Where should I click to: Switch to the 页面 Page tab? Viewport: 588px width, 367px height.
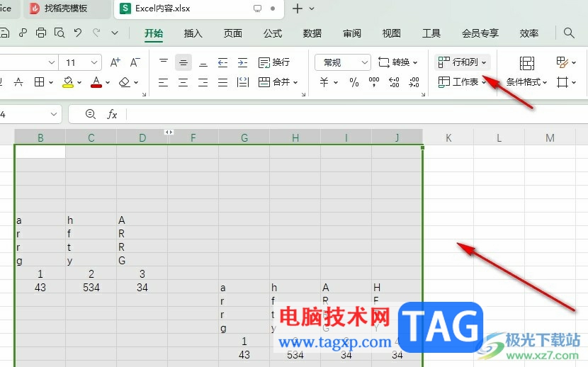pos(233,33)
